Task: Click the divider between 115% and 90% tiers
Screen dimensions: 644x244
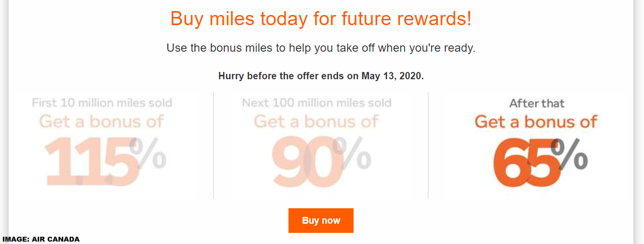Action: click(213, 145)
